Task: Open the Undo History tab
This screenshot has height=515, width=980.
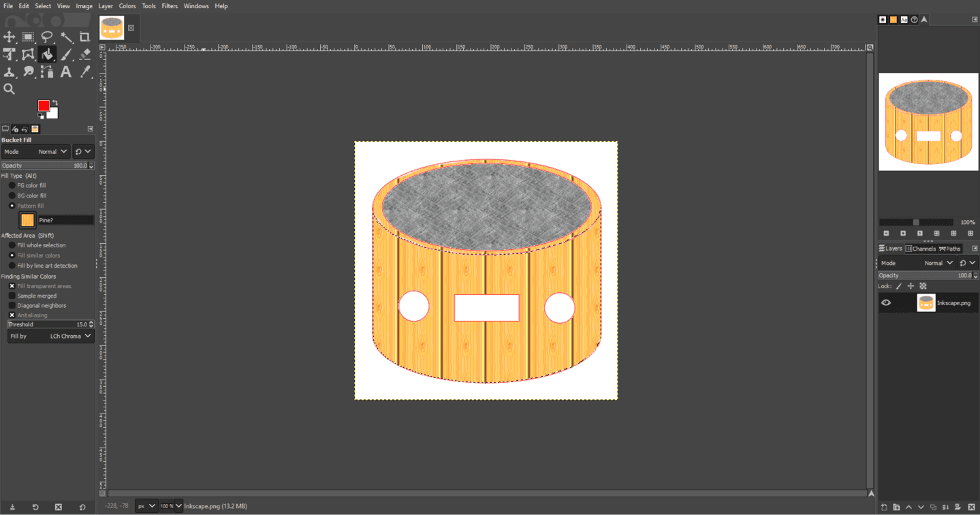Action: [25, 129]
